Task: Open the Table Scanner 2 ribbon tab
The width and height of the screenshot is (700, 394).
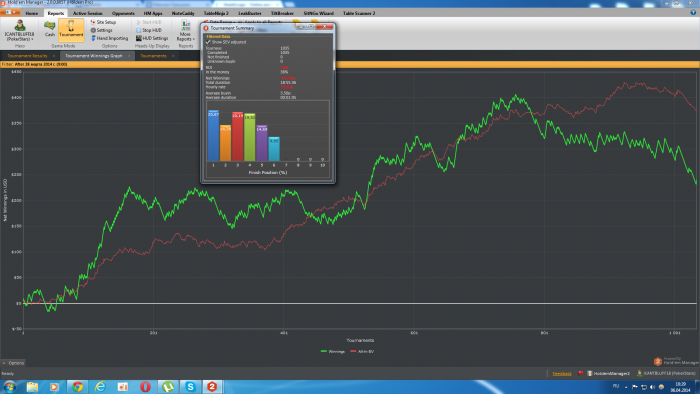Action: [x=359, y=13]
